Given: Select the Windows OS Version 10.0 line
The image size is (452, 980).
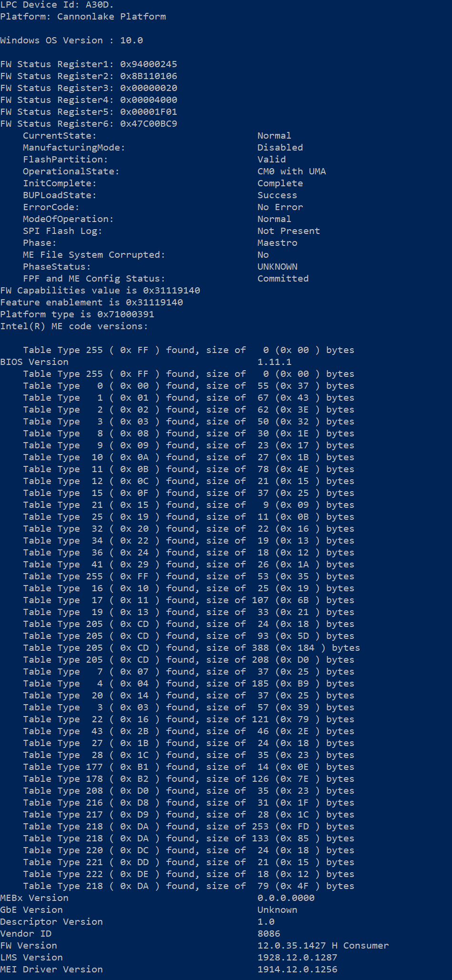Looking at the screenshot, I should point(72,40).
